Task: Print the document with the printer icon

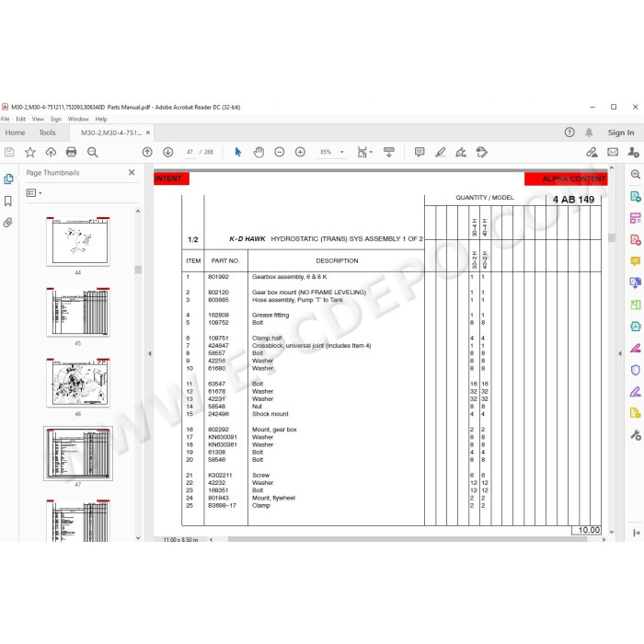Action: pos(72,153)
